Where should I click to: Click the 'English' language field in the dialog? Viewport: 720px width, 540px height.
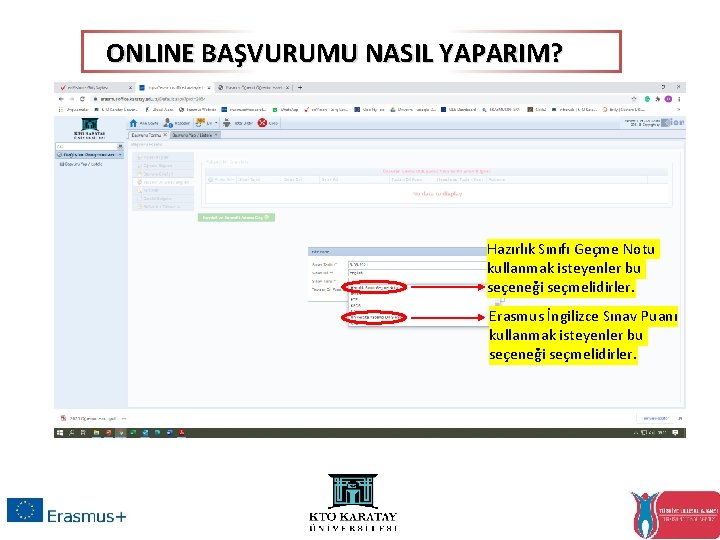pos(416,273)
